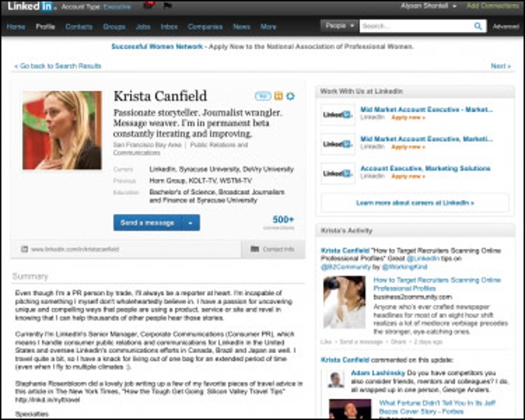Click the @WorkingKind mention

(404, 267)
